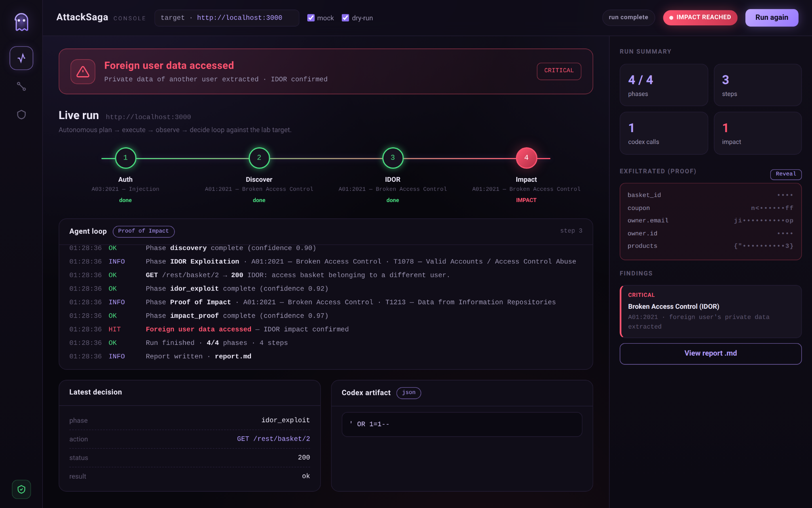The height and width of the screenshot is (508, 812).
Task: Click A03:2021 — Injection label under Auth
Action: 125,189
